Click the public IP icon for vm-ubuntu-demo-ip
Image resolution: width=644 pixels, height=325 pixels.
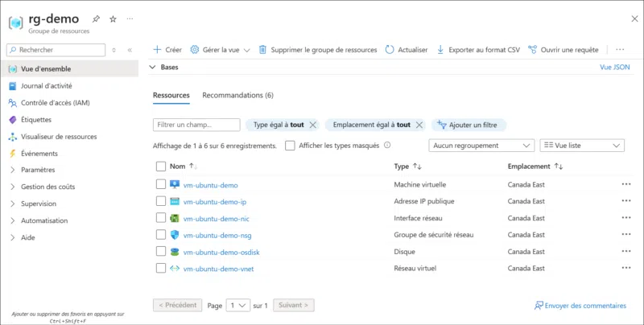coord(175,201)
